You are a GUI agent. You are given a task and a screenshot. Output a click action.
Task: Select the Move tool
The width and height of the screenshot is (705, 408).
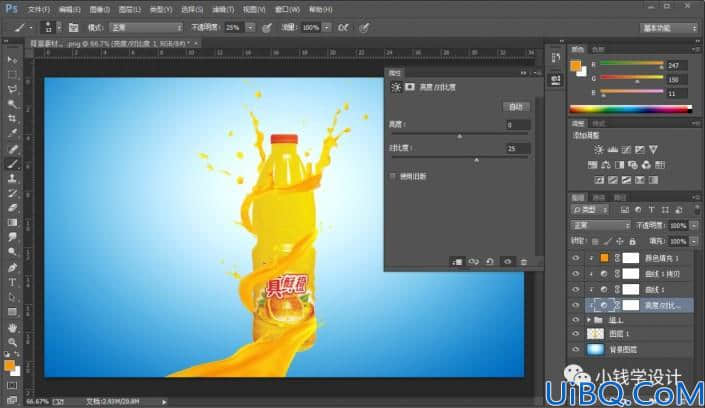(12, 60)
